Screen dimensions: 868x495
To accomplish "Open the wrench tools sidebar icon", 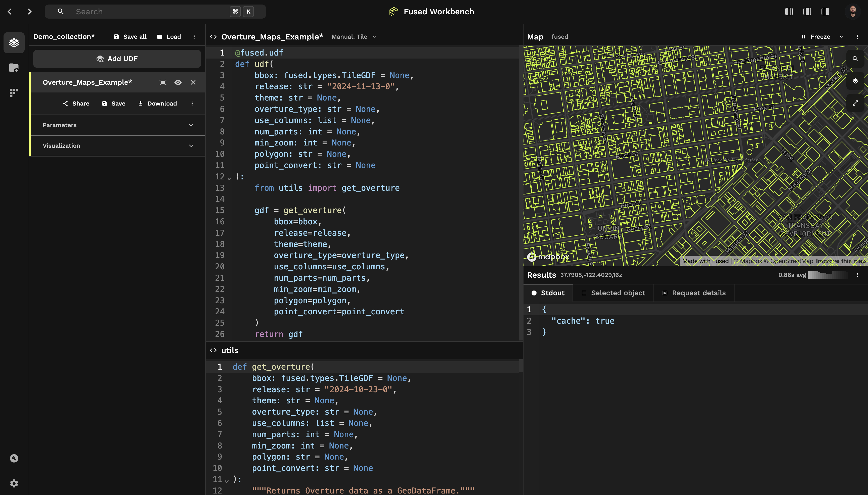I will 14,458.
